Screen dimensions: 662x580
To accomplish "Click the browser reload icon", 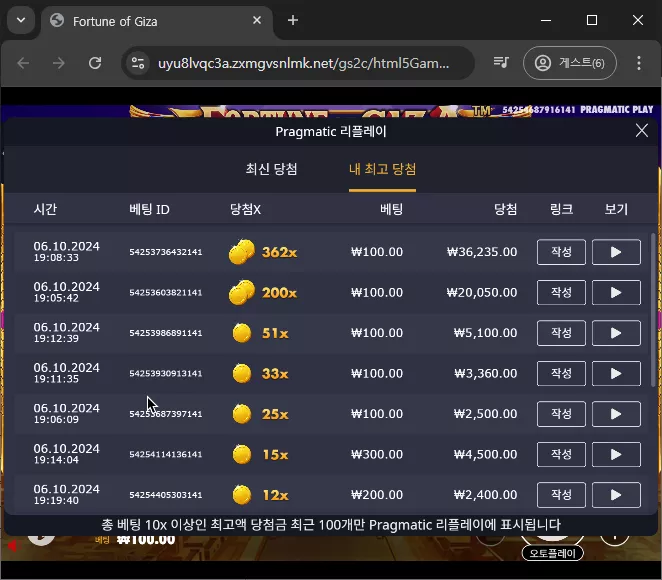I will point(95,63).
